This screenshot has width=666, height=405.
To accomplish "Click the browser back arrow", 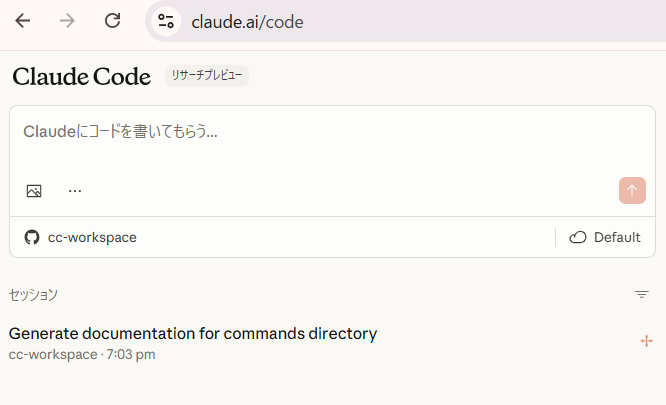I will [x=22, y=21].
